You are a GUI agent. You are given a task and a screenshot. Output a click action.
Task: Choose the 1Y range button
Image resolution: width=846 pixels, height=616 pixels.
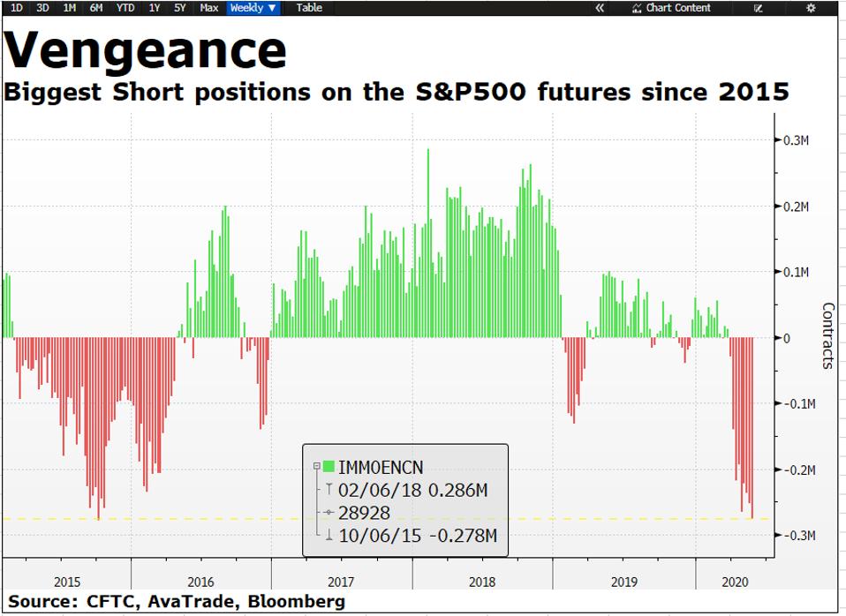point(155,8)
